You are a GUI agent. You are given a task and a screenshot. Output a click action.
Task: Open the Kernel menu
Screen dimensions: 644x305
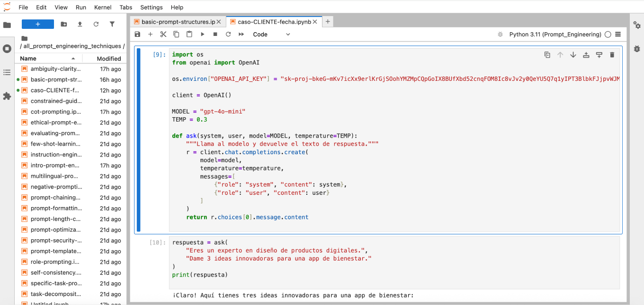pos(103,8)
